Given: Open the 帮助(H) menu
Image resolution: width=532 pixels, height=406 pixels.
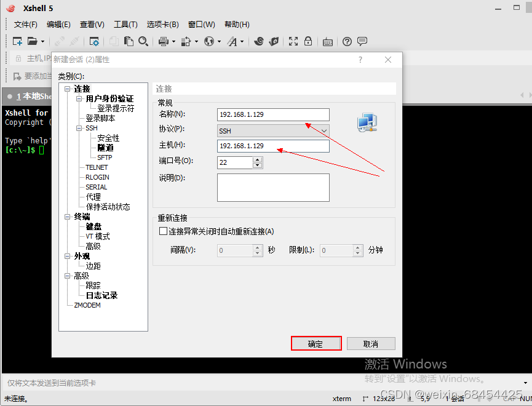Looking at the screenshot, I should tap(237, 25).
